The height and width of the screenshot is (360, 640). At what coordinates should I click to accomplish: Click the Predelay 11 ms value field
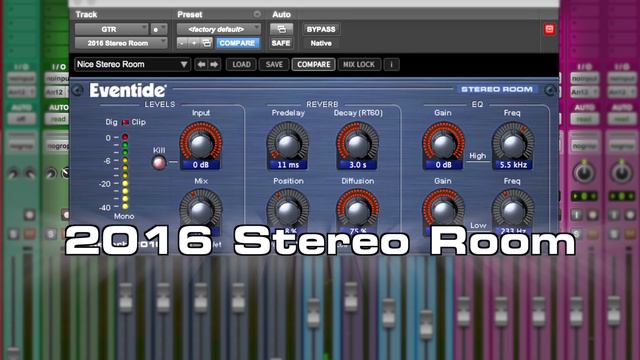tap(288, 165)
